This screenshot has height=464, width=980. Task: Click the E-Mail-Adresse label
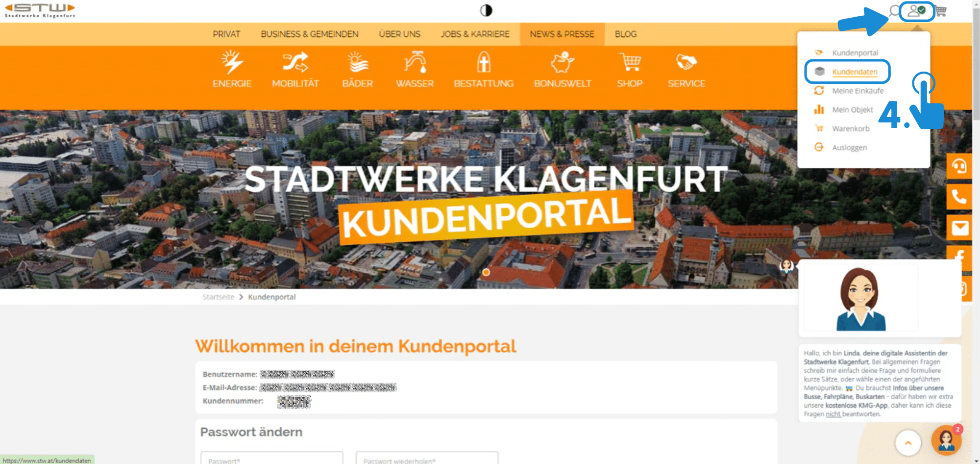tap(230, 387)
